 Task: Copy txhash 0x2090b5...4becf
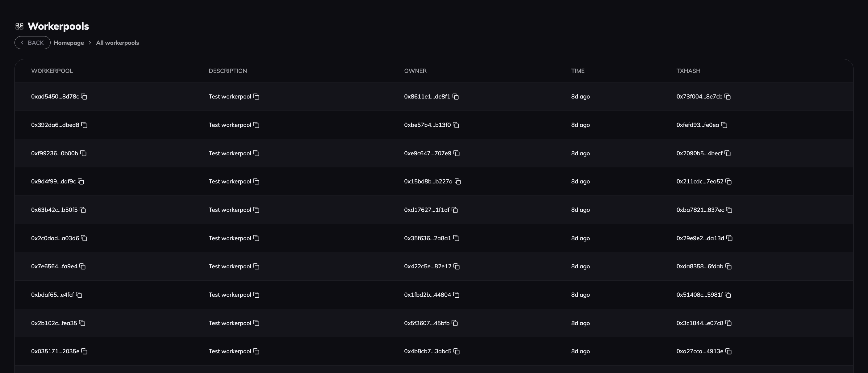[728, 153]
